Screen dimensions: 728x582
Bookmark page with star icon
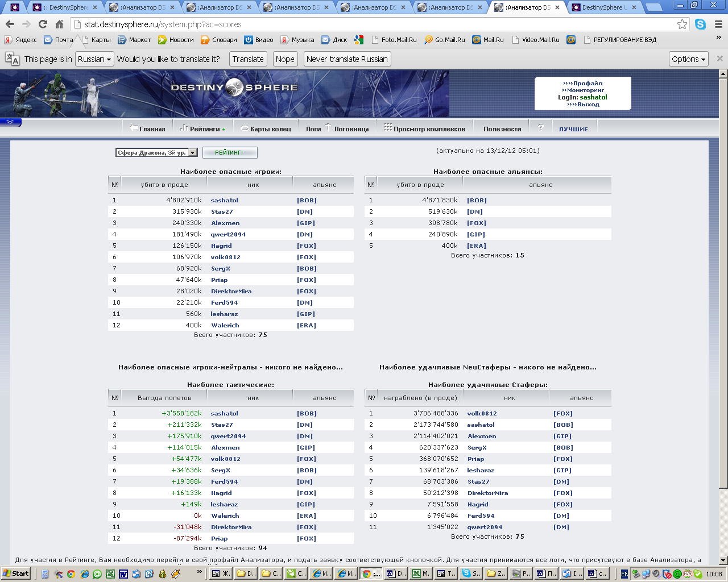coord(682,24)
